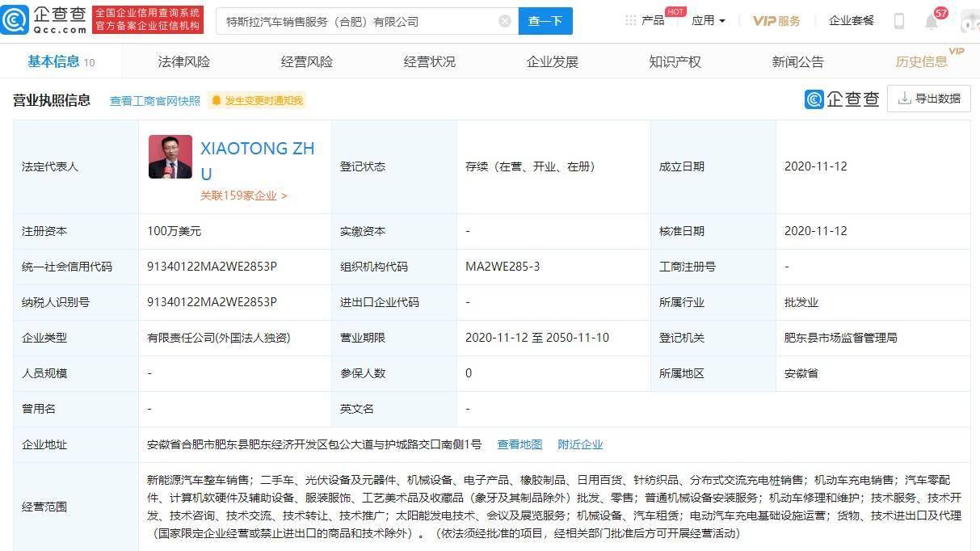This screenshot has width=980, height=551.
Task: Select the region value 安徽省
Action: 801,373
